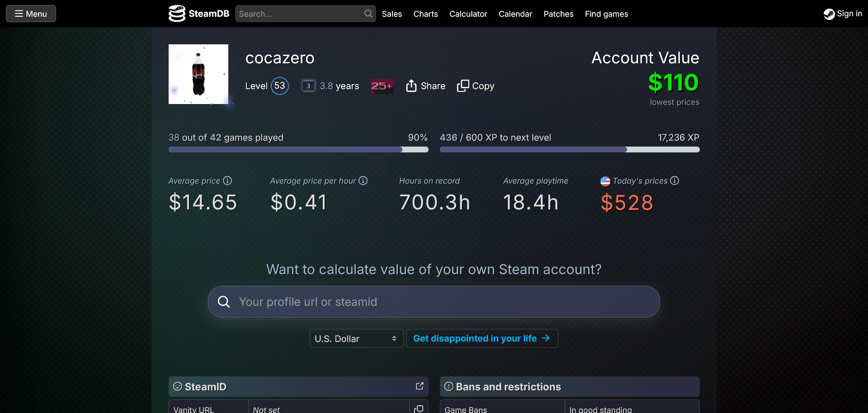Viewport: 868px width, 413px height.
Task: Click the 25+ games badge icon
Action: point(382,86)
